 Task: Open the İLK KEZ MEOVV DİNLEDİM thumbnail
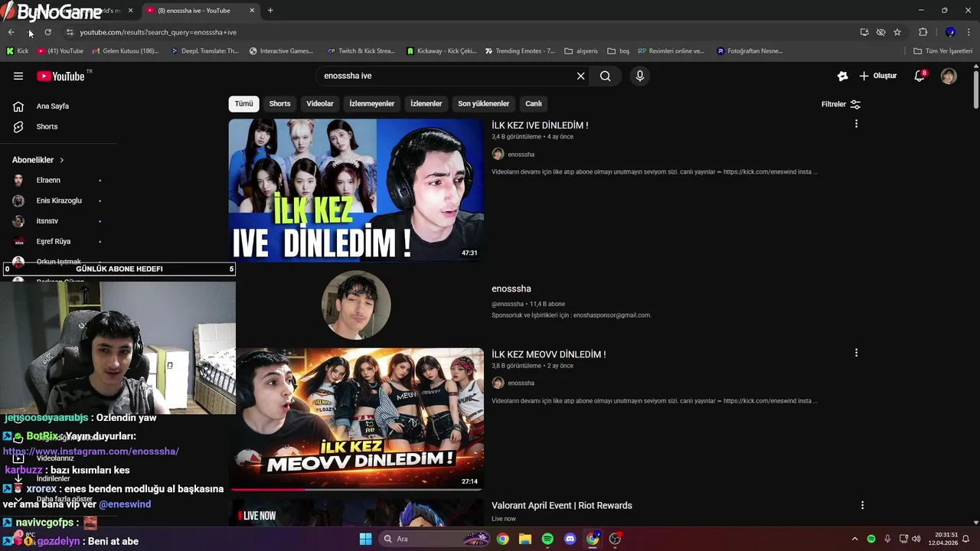pyautogui.click(x=360, y=419)
